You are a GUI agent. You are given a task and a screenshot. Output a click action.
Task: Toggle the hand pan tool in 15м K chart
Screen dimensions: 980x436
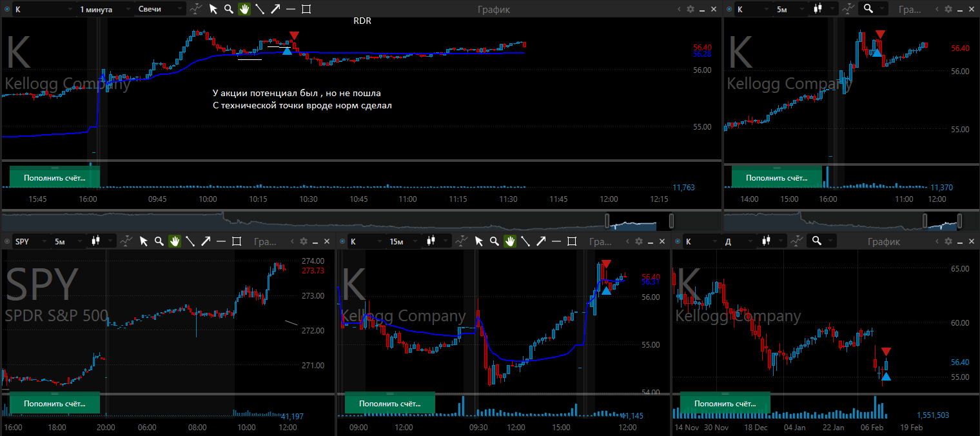(510, 241)
